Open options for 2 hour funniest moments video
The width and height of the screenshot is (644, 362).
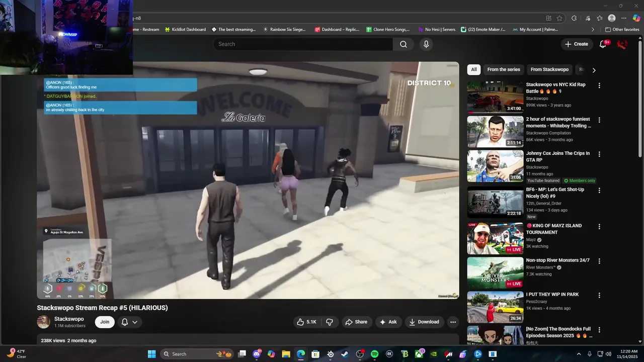(599, 120)
